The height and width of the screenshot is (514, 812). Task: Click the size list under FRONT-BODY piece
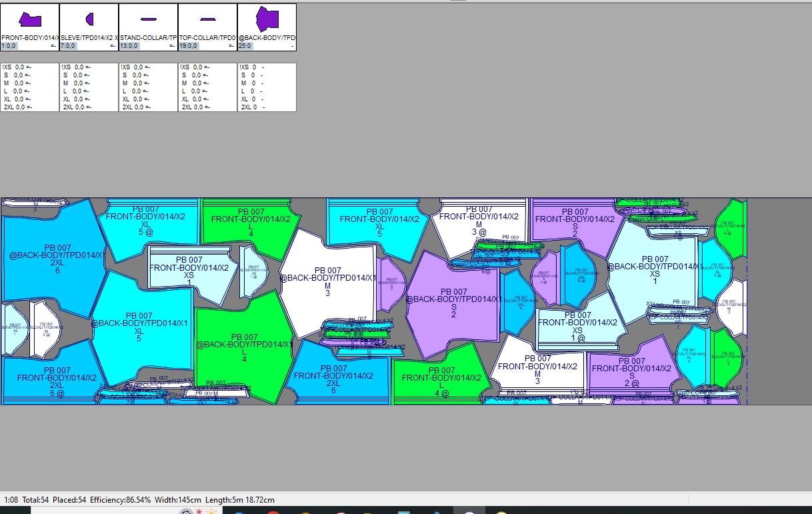pos(29,87)
